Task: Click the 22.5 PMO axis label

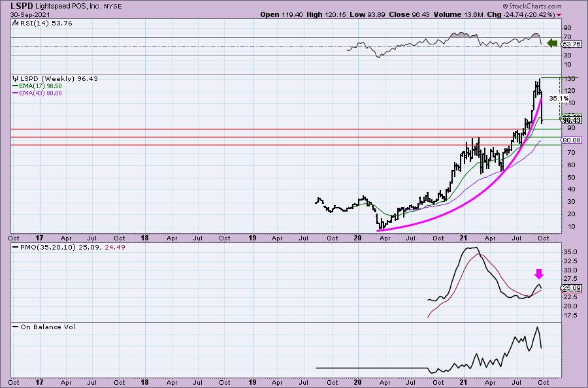Action: pos(570,297)
